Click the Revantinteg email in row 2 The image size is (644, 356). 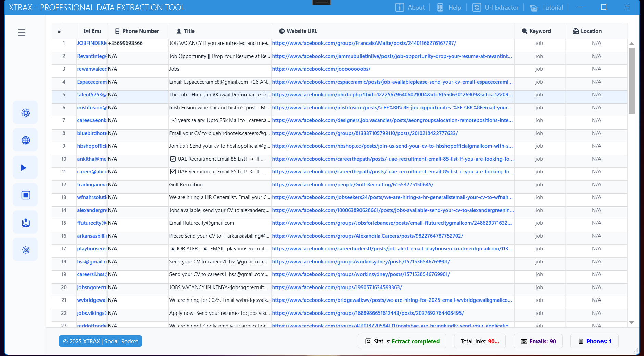[x=92, y=56]
